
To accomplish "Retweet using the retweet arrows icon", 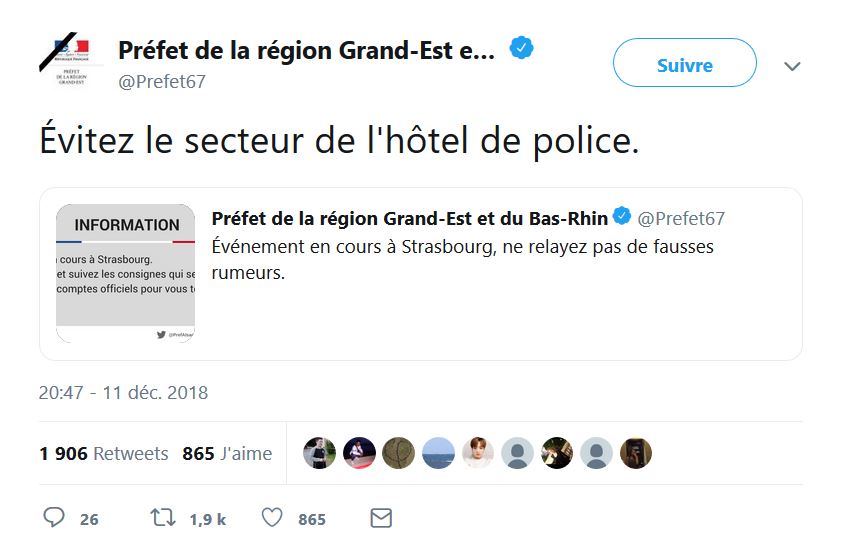I will (x=163, y=518).
